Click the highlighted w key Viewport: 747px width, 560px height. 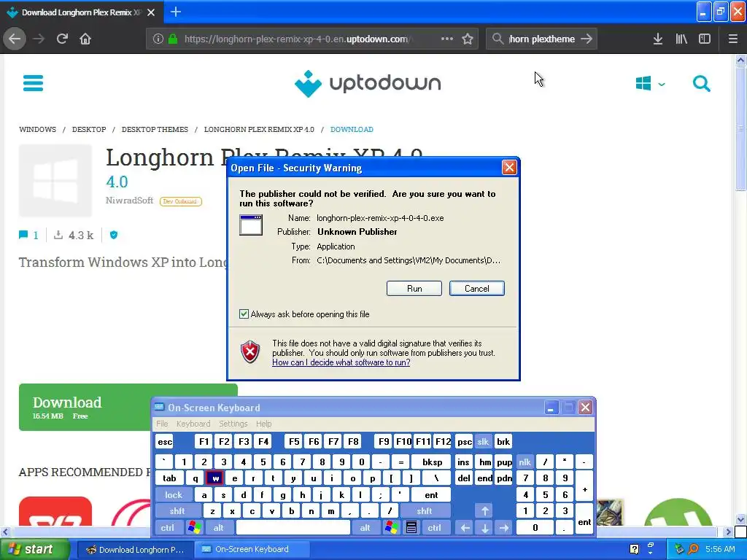215,478
